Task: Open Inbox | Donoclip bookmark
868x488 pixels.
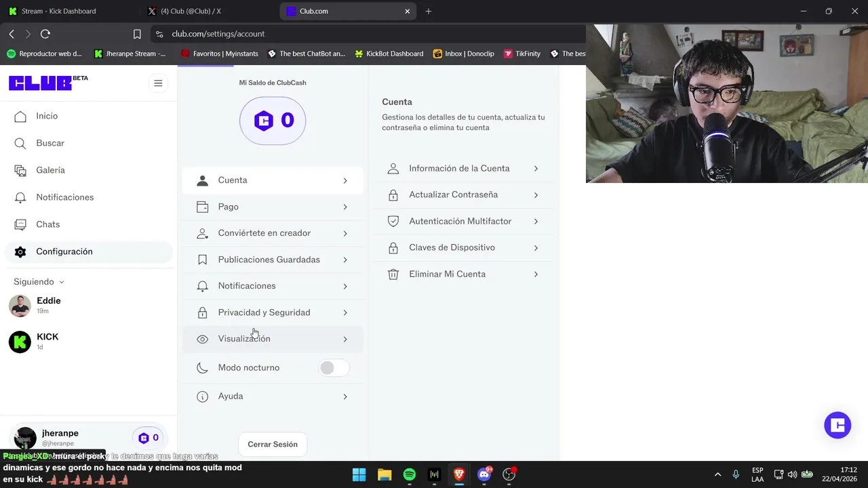Action: [x=464, y=54]
